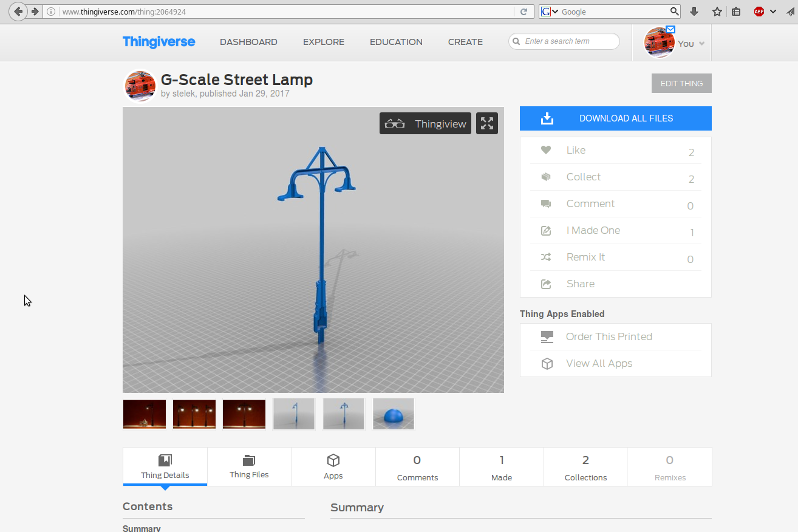798x532 pixels.
Task: Open the EDUCATION menu
Action: pyautogui.click(x=396, y=42)
